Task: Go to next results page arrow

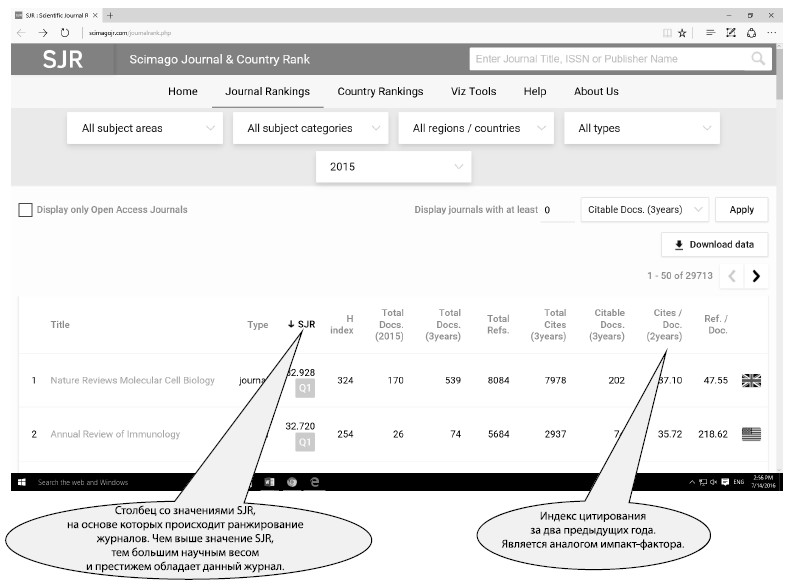Action: (x=756, y=276)
